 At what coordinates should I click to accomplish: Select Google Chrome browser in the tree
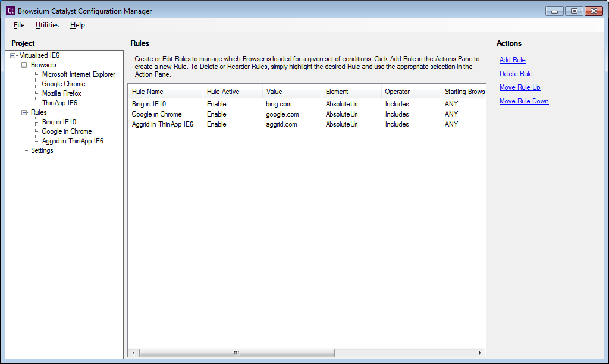tap(63, 84)
